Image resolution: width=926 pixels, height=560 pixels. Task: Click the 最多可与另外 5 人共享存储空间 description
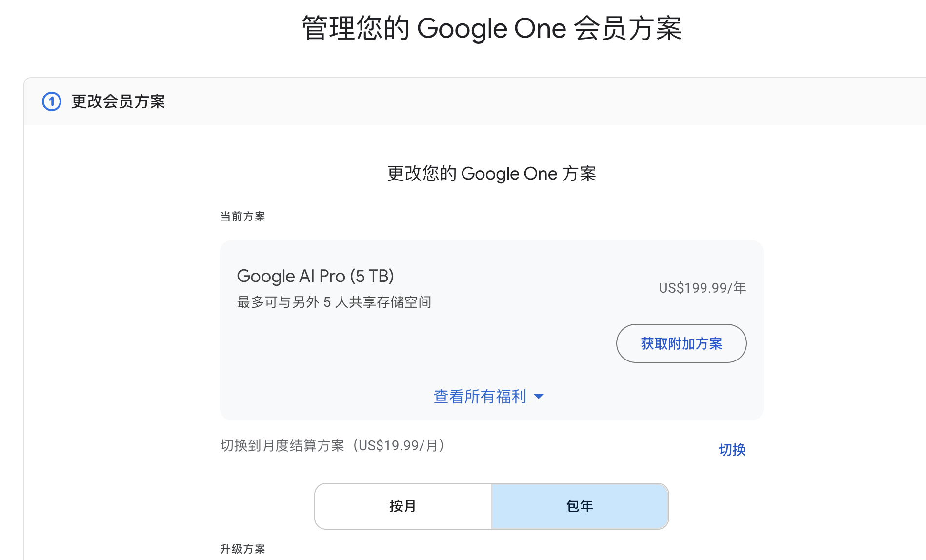pyautogui.click(x=334, y=302)
